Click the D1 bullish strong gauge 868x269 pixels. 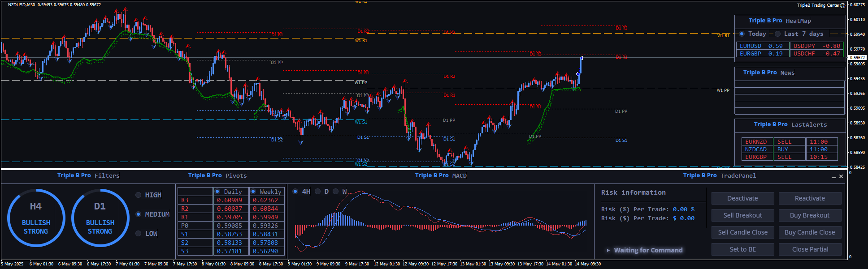(x=100, y=218)
